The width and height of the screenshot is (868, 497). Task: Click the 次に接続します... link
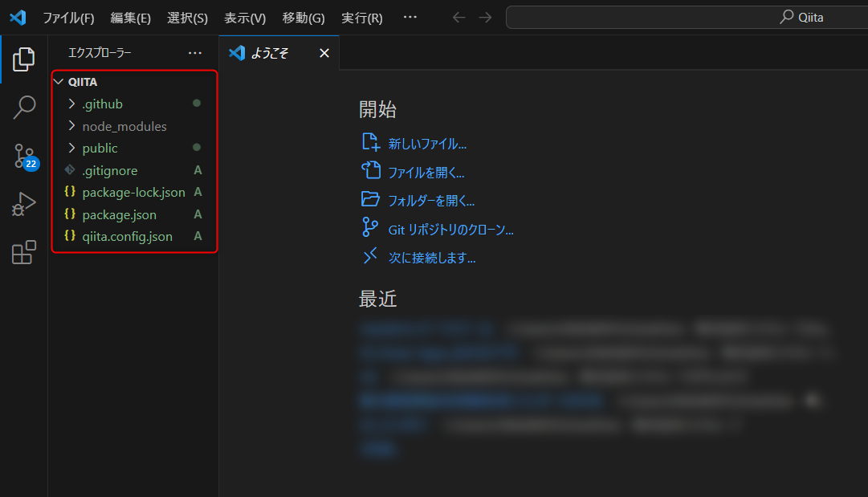click(432, 258)
